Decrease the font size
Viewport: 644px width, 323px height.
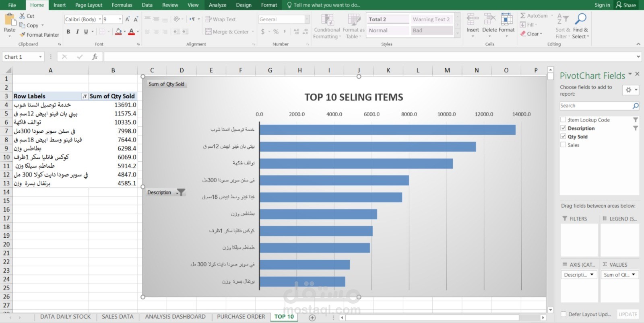pos(136,19)
